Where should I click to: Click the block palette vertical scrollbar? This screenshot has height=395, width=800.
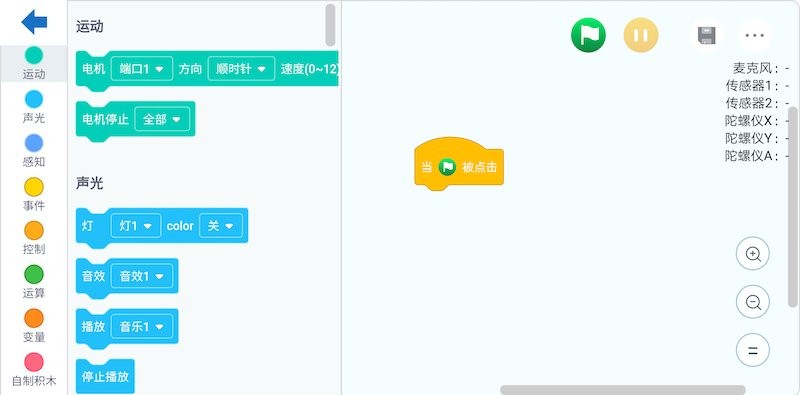[331, 25]
